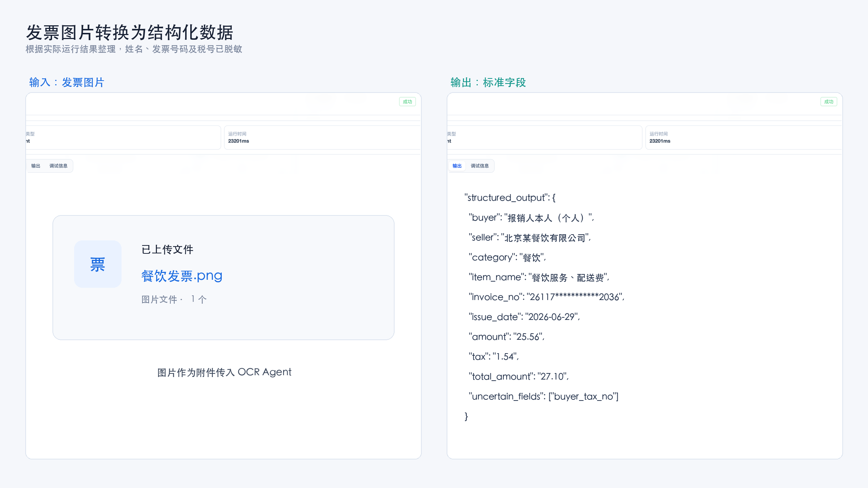
Task: Click the "seller" 北京某餐饮有限公司 line
Action: click(x=530, y=237)
